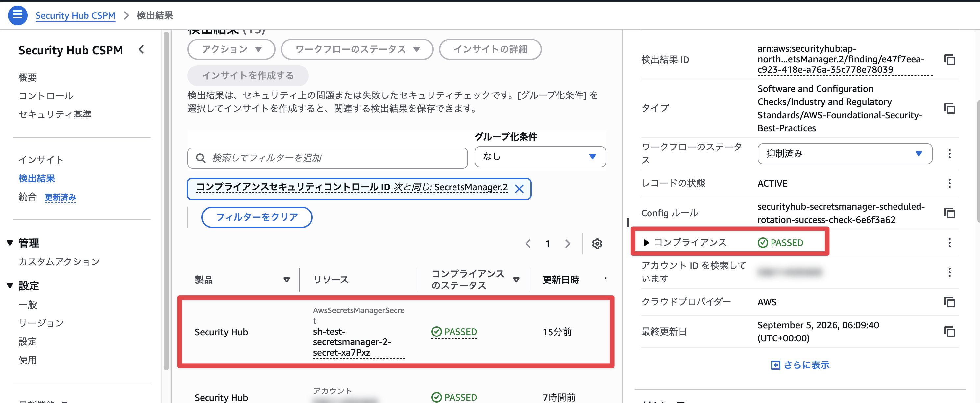Open リージョン settings in the sidebar
The image size is (980, 403).
click(41, 323)
